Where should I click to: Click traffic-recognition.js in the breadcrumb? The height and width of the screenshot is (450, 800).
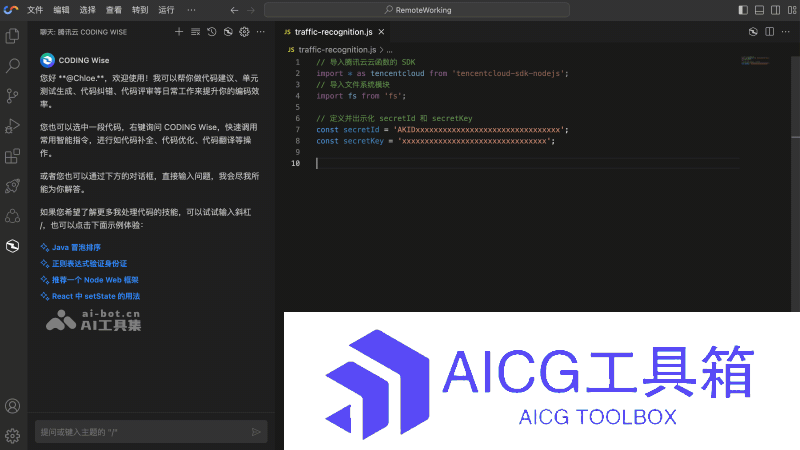(337, 49)
